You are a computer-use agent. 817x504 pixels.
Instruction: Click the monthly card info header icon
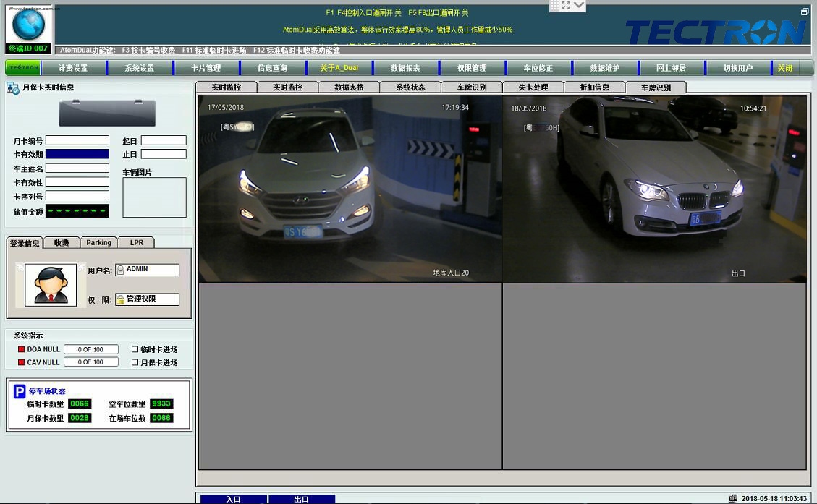(13, 87)
